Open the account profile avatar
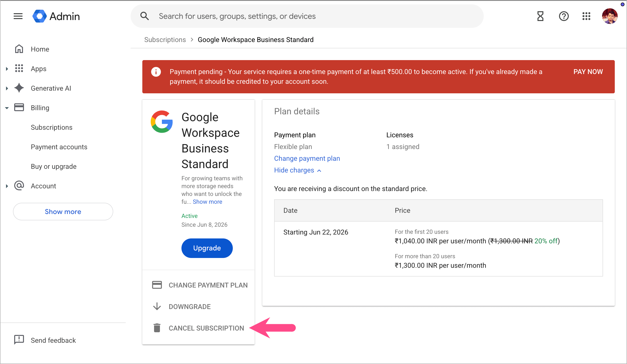Viewport: 627px width, 364px height. click(x=610, y=16)
